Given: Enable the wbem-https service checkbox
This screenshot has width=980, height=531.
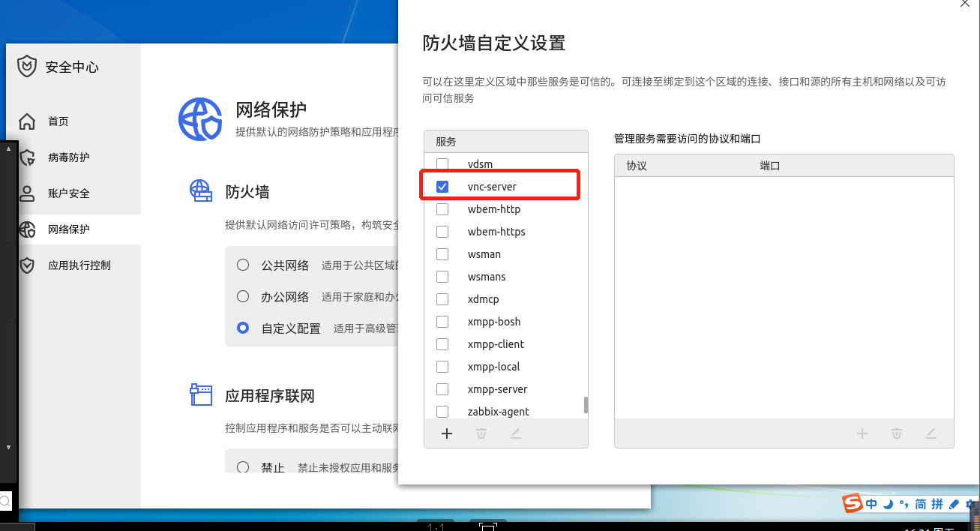Looking at the screenshot, I should 442,232.
